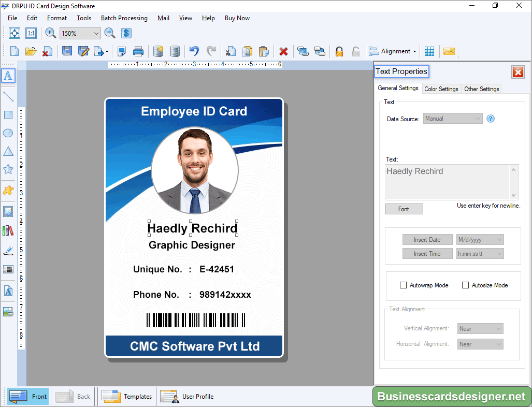Select the Signature pen tool
Viewport: 532px width, 407px height.
[x=8, y=251]
